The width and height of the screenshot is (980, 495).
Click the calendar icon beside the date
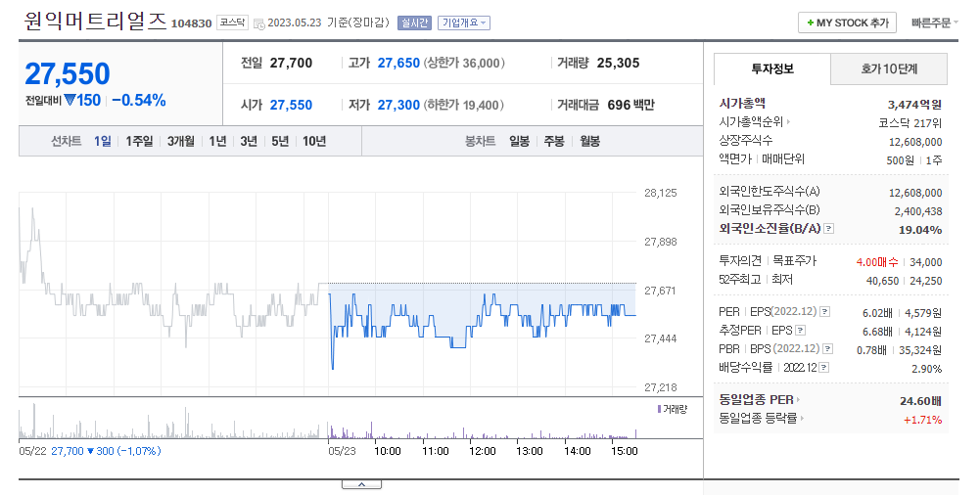(258, 23)
